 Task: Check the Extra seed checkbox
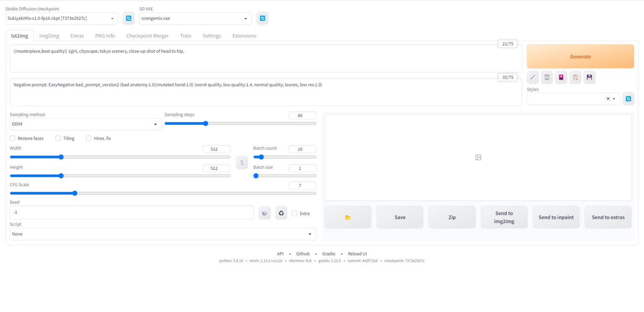click(294, 213)
